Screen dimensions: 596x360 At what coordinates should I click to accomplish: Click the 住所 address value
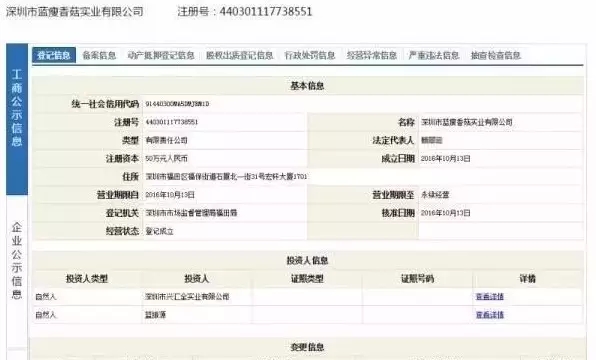click(x=226, y=176)
